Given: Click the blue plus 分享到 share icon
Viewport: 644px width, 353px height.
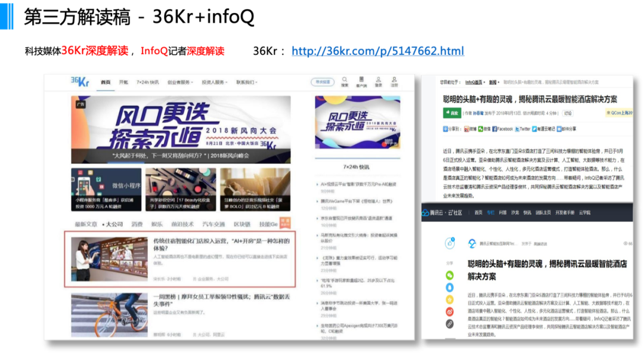Looking at the screenshot, I should [445, 129].
